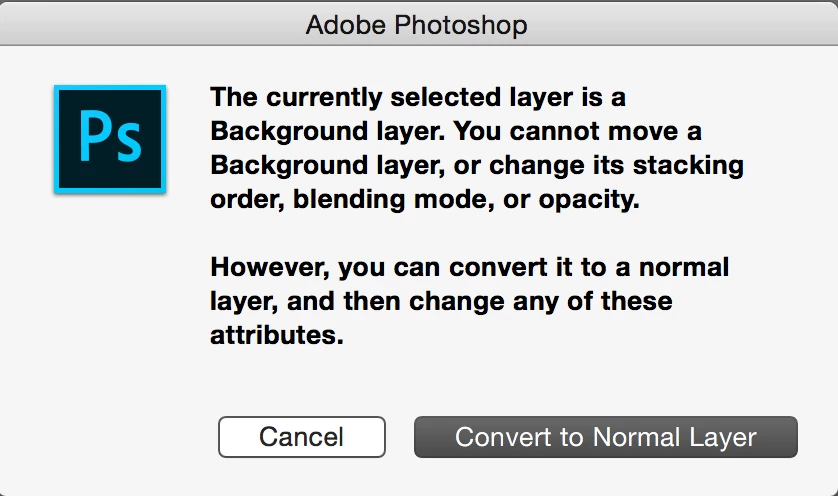
Task: Click the Adobe Photoshop dialog title
Action: (417, 23)
